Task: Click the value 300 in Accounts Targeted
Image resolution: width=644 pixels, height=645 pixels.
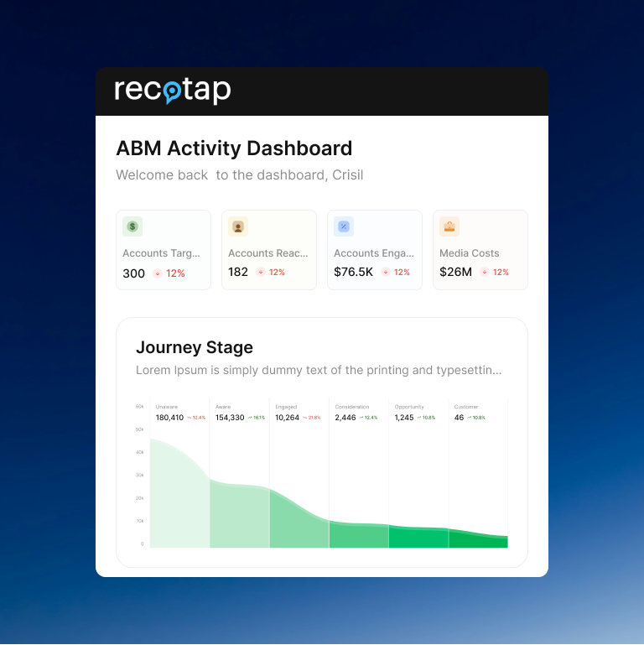Action: (x=133, y=273)
